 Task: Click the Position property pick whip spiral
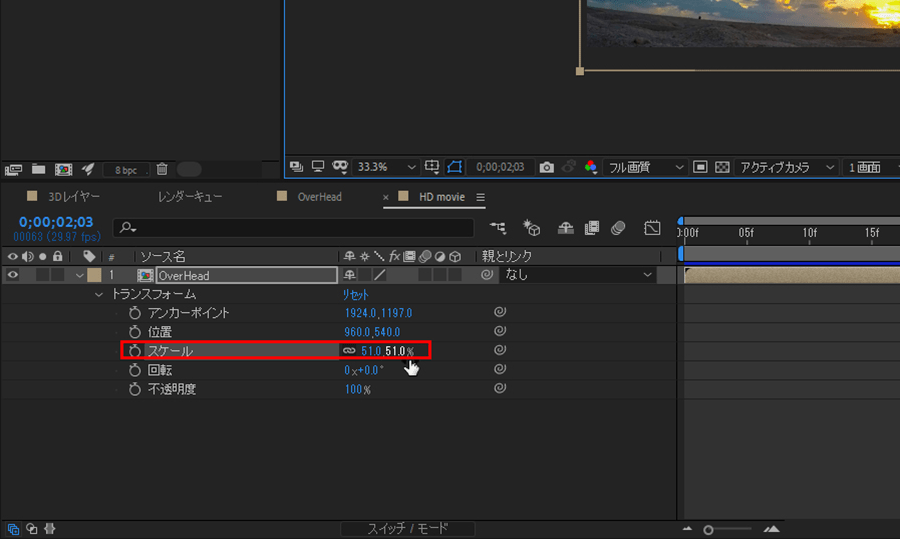(500, 331)
